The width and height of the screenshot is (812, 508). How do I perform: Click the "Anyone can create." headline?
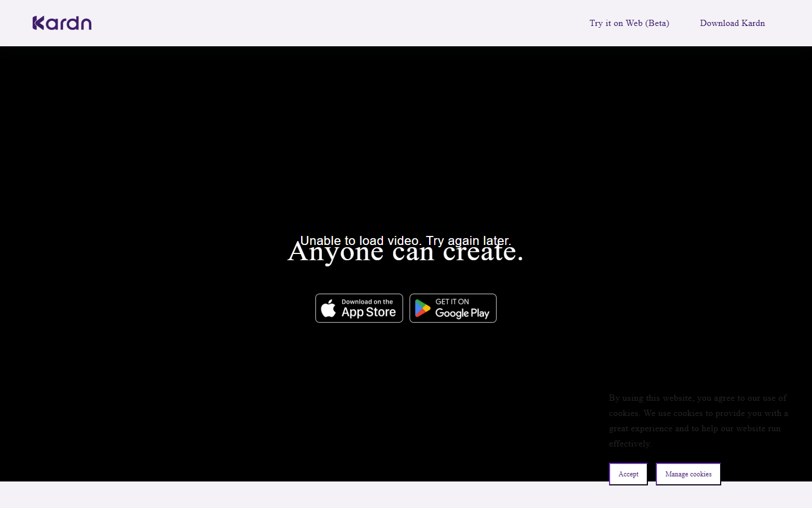(x=405, y=252)
